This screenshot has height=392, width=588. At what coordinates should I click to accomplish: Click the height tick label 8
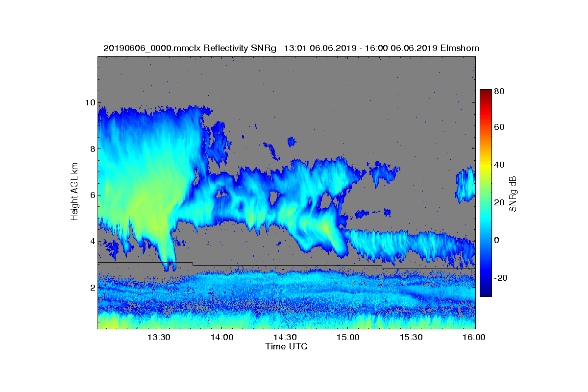pos(92,148)
